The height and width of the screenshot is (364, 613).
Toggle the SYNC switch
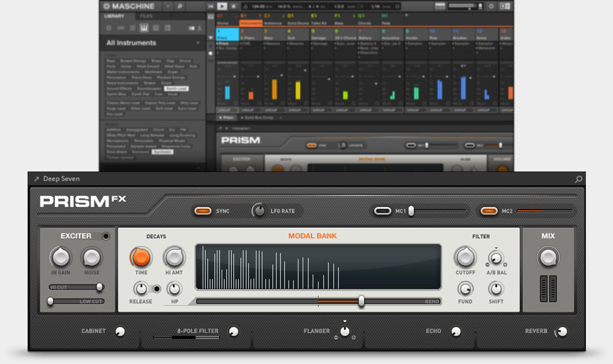coord(203,211)
